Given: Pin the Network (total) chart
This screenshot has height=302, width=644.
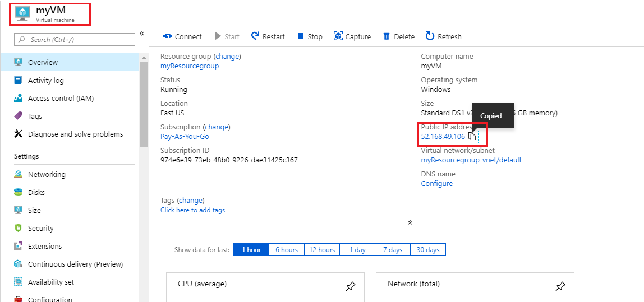Looking at the screenshot, I should [560, 286].
